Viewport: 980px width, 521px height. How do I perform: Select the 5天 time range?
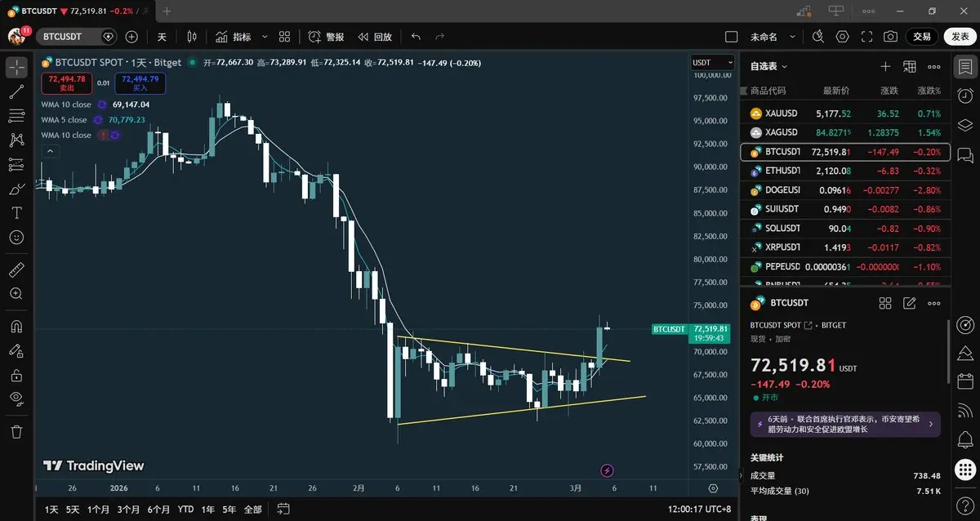[x=73, y=509]
